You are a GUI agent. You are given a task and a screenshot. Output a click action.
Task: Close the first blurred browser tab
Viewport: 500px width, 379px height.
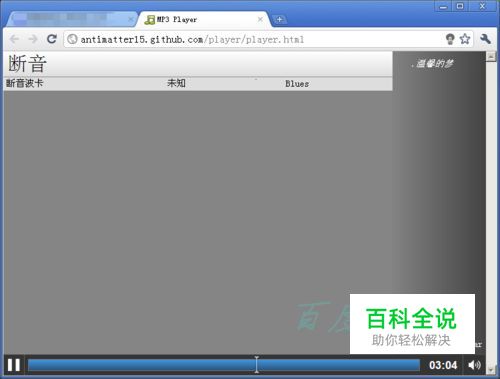click(x=131, y=19)
